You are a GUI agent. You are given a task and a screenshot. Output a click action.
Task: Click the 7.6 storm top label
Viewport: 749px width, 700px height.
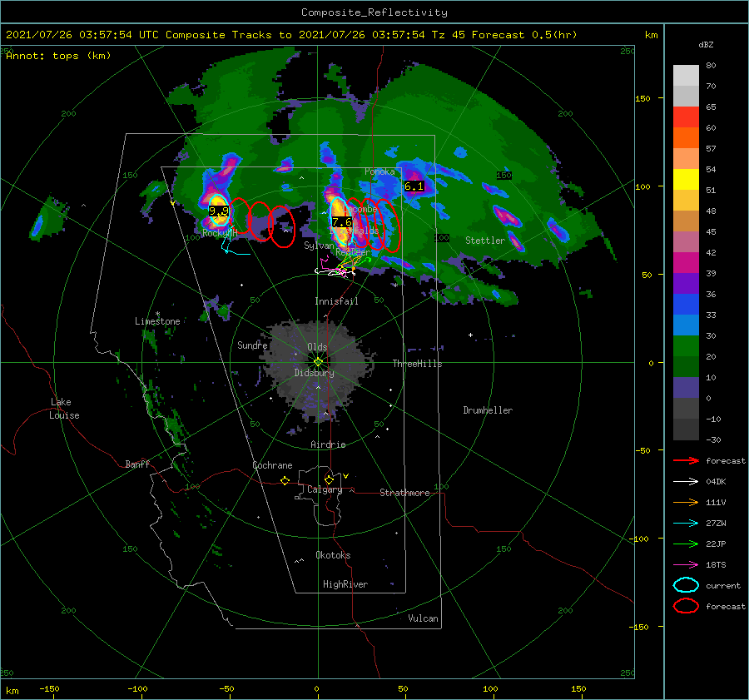(342, 221)
